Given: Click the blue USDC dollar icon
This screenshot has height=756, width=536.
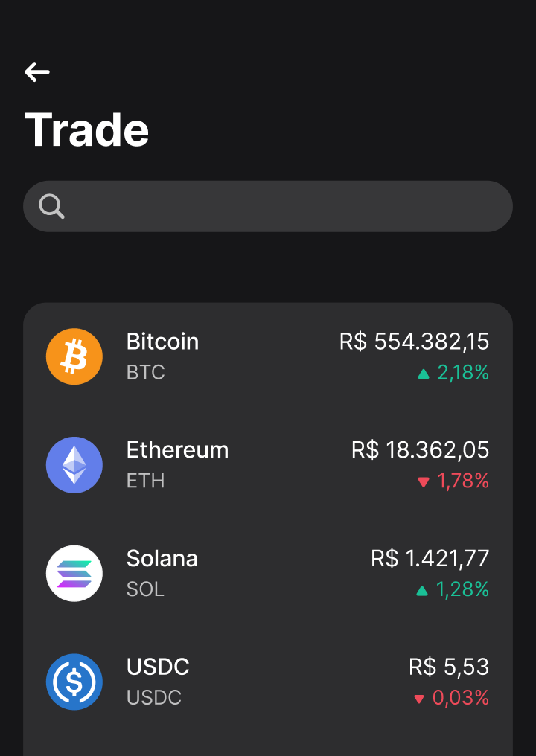Looking at the screenshot, I should pyautogui.click(x=74, y=682).
